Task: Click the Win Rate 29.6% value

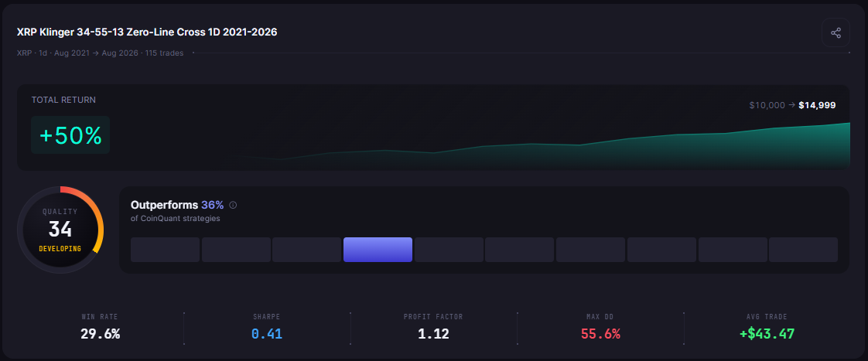Action: pos(100,334)
